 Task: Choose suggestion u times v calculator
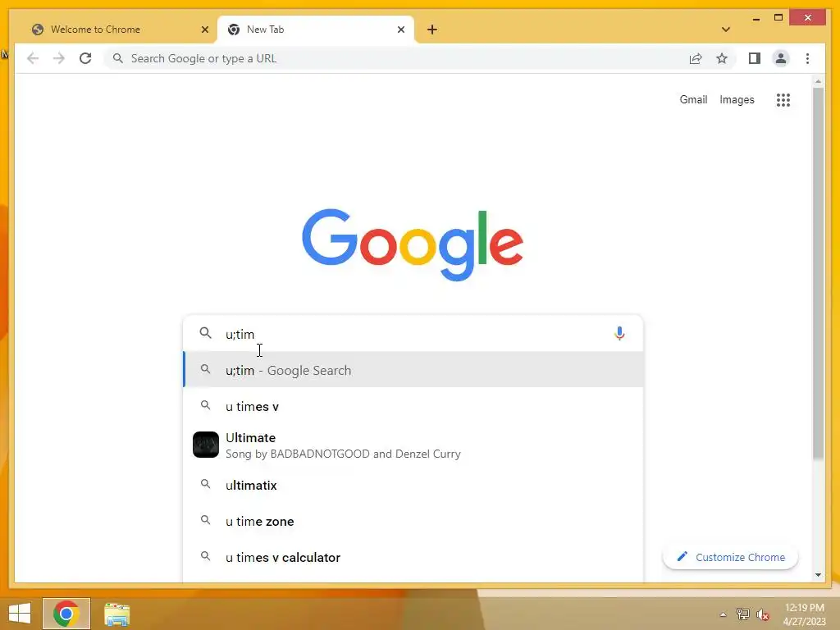pyautogui.click(x=413, y=558)
